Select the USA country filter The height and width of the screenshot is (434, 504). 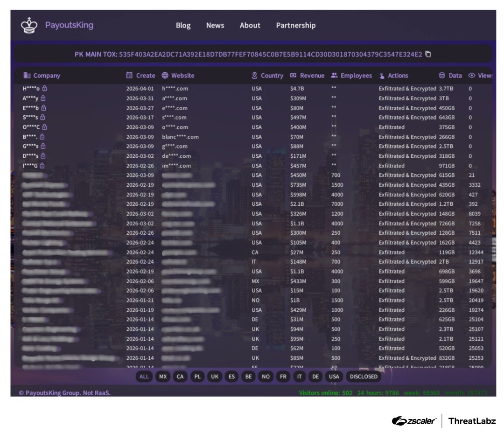(334, 377)
